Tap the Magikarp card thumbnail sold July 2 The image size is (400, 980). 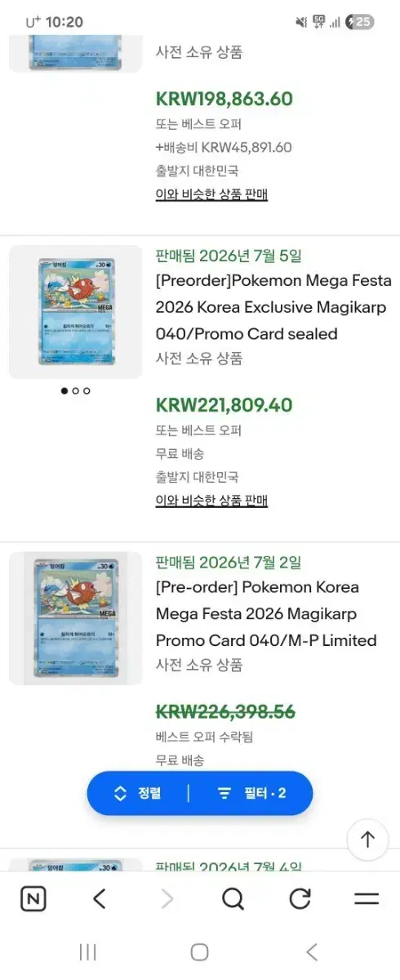75,618
